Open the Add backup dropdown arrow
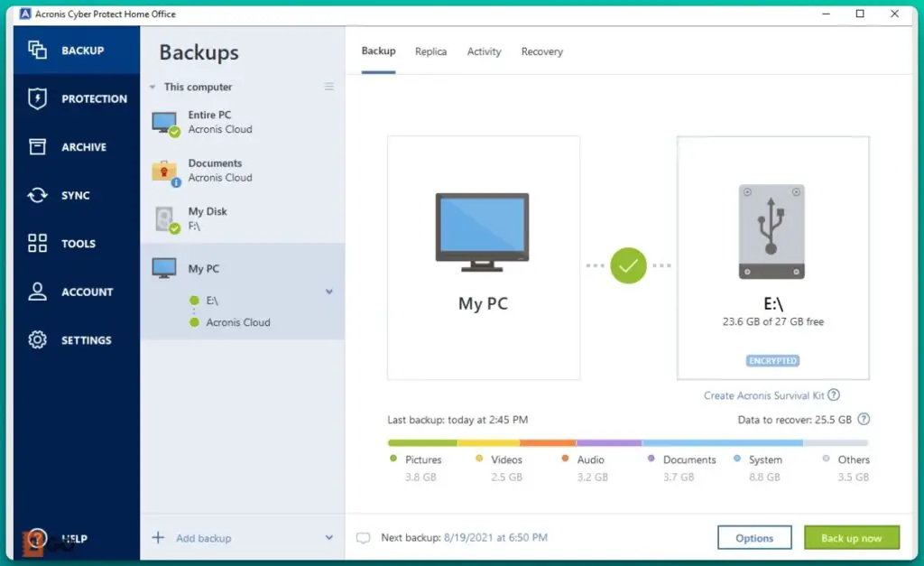This screenshot has width=924, height=566. coord(329,538)
